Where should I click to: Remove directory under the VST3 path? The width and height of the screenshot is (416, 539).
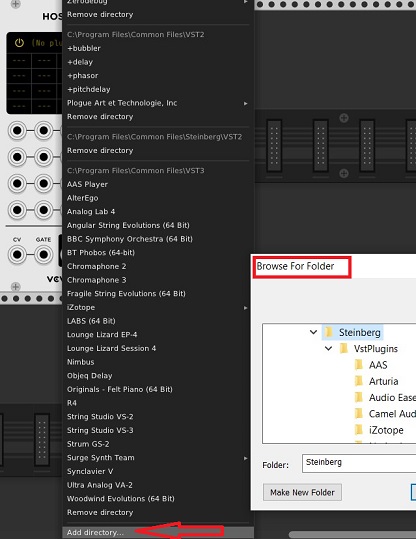click(x=158, y=512)
